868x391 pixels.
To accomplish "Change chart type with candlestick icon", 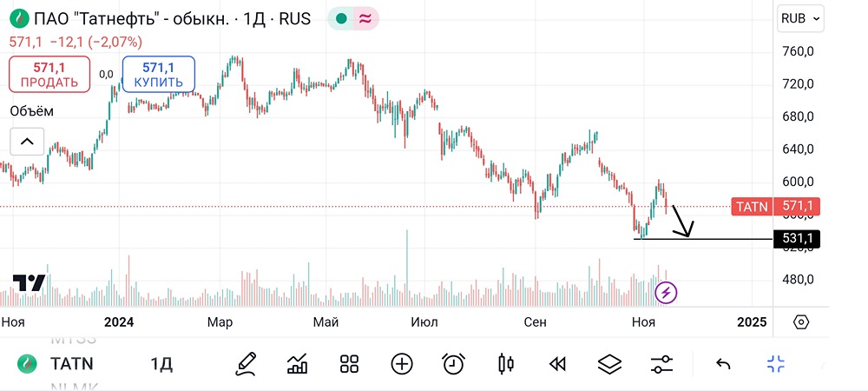I will point(506,364).
